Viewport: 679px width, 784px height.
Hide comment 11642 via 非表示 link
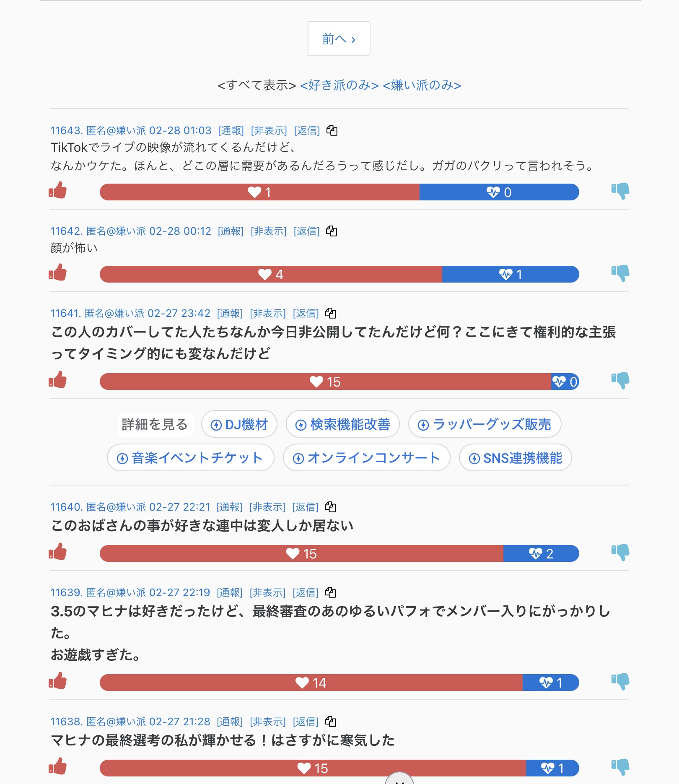pos(269,231)
